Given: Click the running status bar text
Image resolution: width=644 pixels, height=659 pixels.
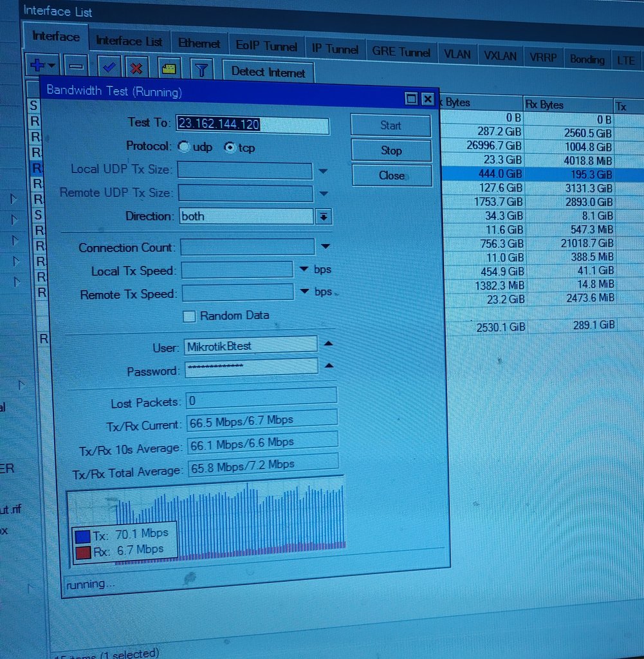Looking at the screenshot, I should tap(90, 584).
